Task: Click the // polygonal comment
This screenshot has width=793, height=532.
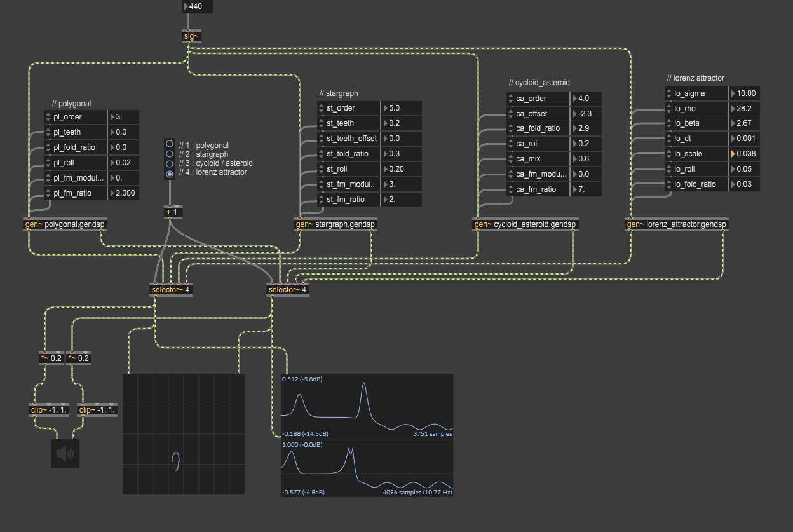Action: [72, 103]
